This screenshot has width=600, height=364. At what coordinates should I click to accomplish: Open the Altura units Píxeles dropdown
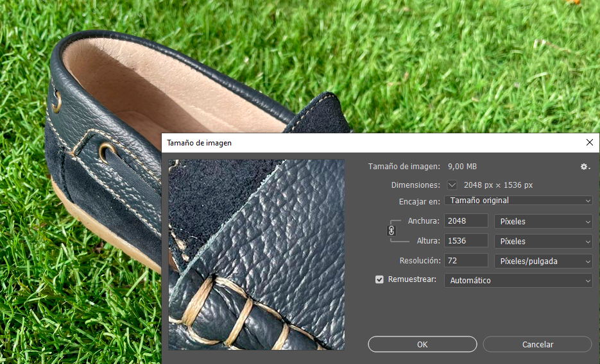543,242
